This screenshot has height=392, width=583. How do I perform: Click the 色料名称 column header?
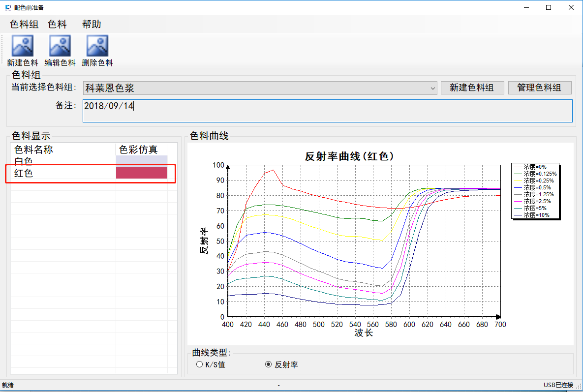pyautogui.click(x=33, y=150)
